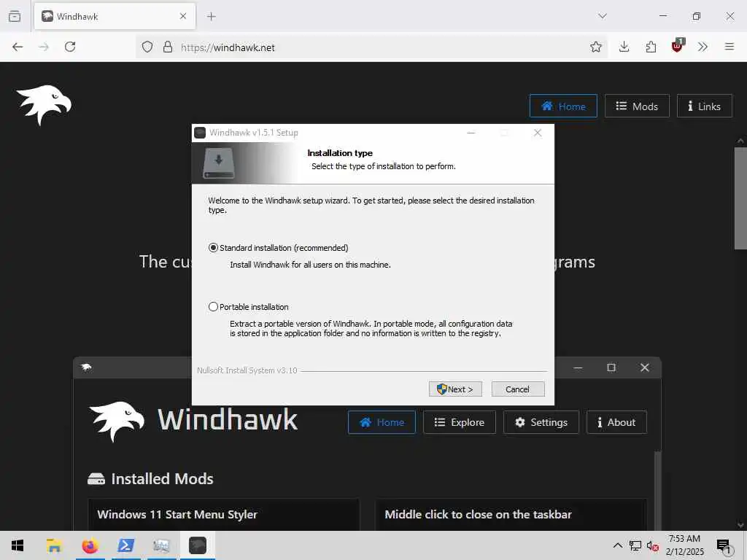Select Standard installation radio button
The width and height of the screenshot is (747, 560).
(213, 248)
